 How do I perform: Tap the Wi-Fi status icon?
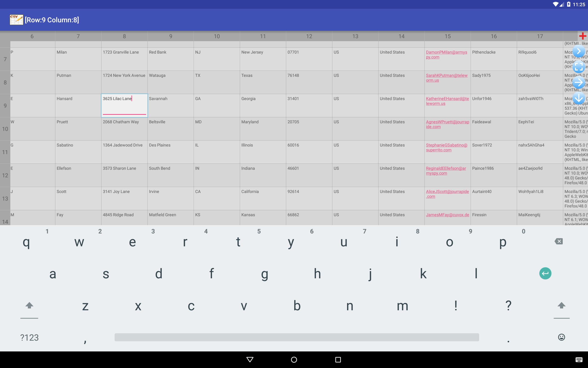(x=556, y=4)
